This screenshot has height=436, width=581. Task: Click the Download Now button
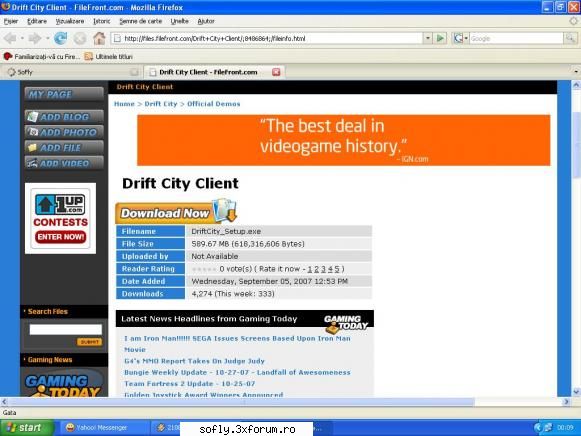pos(176,212)
